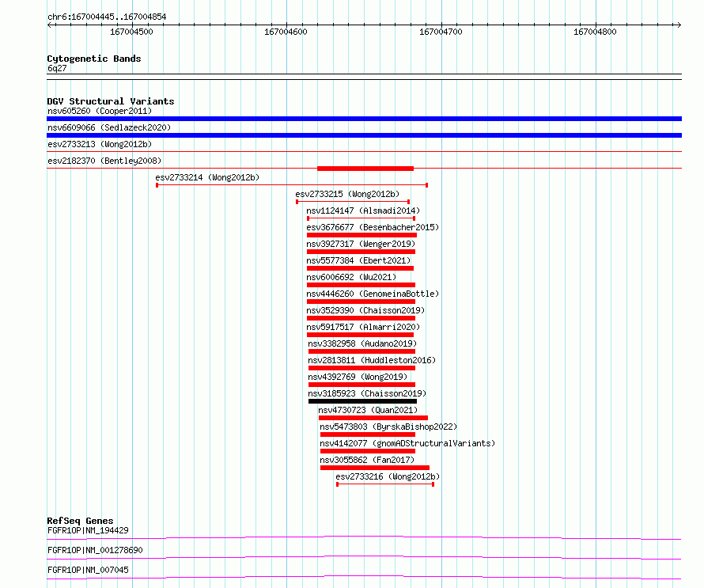Screen dimensions: 704x588
Task: Select the esv2182370 (Bentley2008) variant label
Action: pyautogui.click(x=104, y=161)
